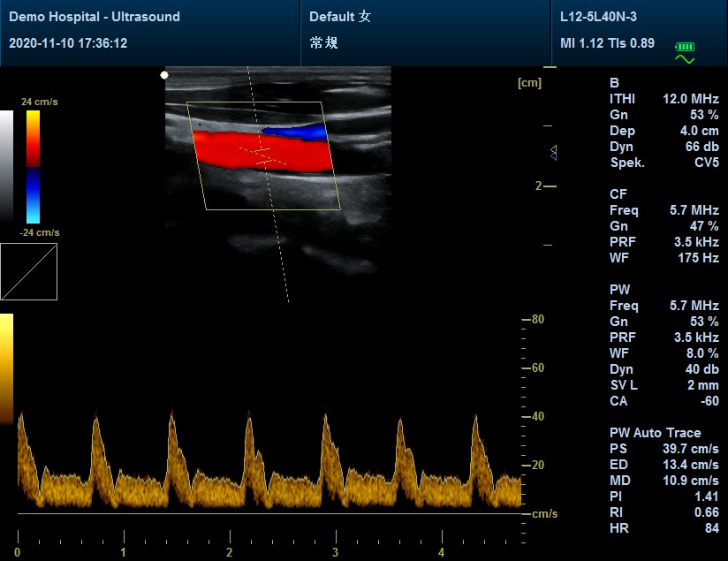The height and width of the screenshot is (561, 728).
Task: Click the gray map curve box
Action: coord(28,271)
